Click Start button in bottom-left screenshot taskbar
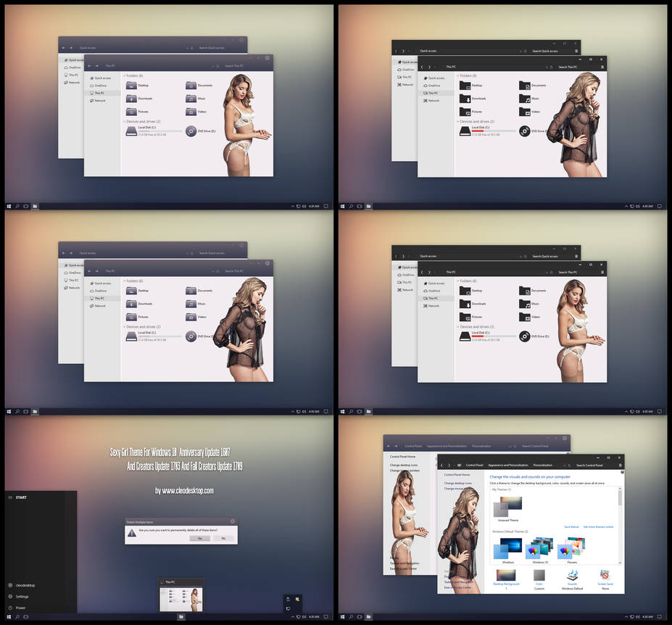 pyautogui.click(x=9, y=617)
